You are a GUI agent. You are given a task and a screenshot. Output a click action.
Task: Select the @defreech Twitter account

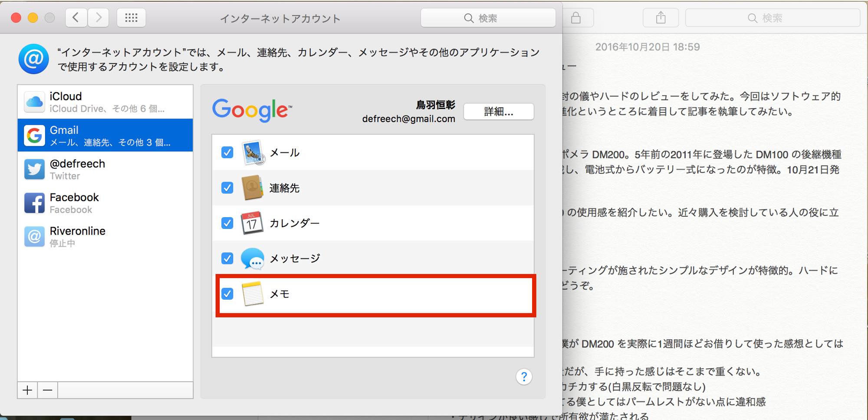(x=105, y=169)
